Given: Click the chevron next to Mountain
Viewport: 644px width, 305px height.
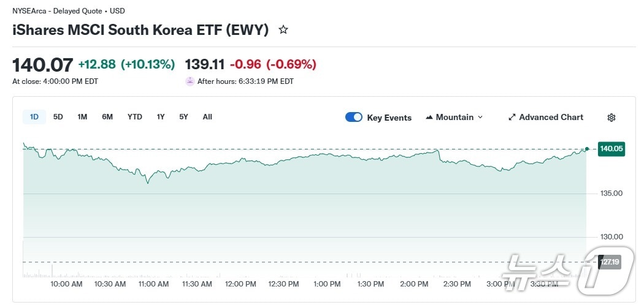Looking at the screenshot, I should [x=480, y=118].
